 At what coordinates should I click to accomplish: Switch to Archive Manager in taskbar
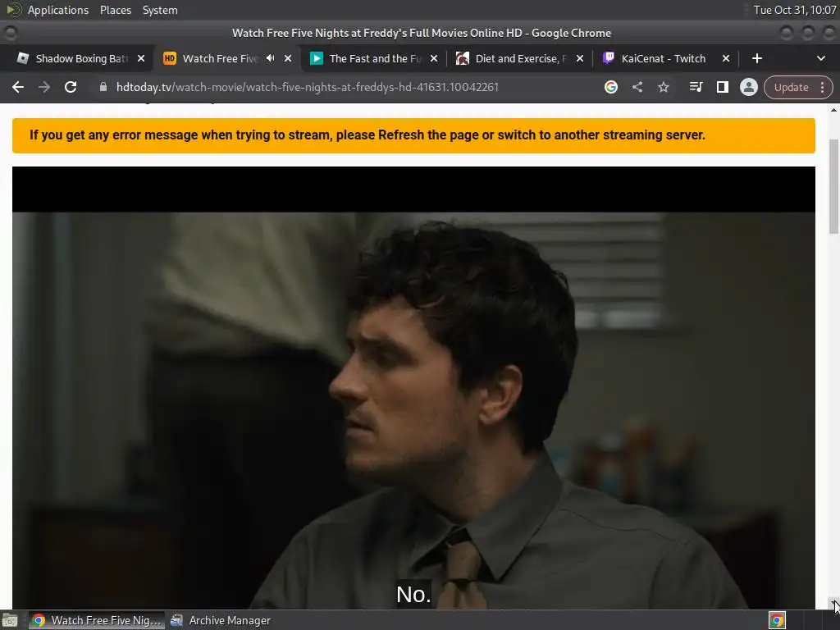(x=221, y=620)
